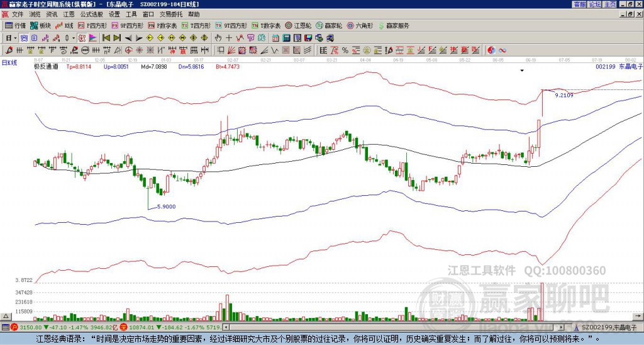Click the 002199 东晶电子 stock label
644x345 pixels.
(x=619, y=66)
